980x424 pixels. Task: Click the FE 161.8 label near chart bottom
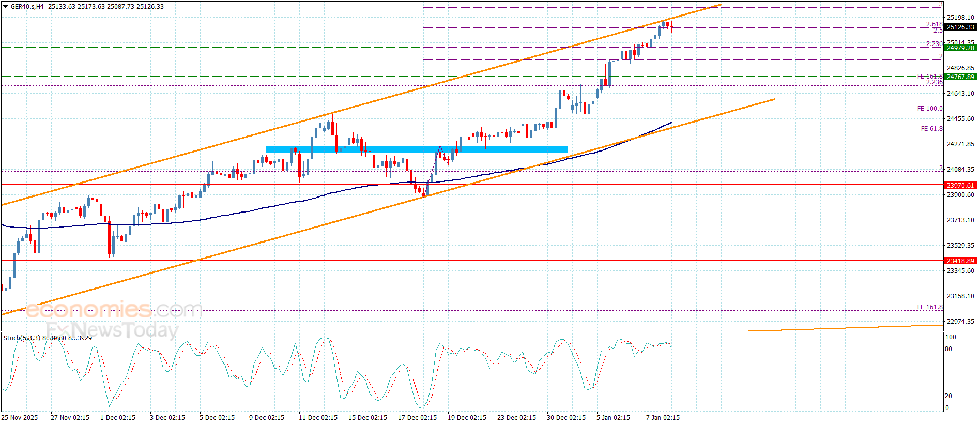point(929,307)
